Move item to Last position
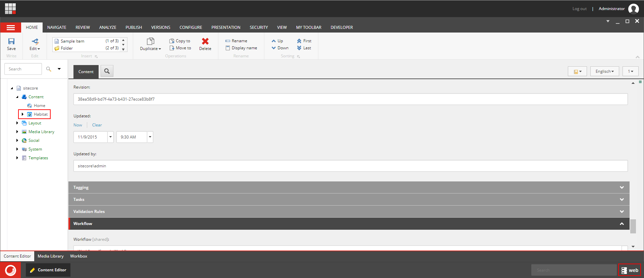The image size is (644, 278). (x=304, y=48)
